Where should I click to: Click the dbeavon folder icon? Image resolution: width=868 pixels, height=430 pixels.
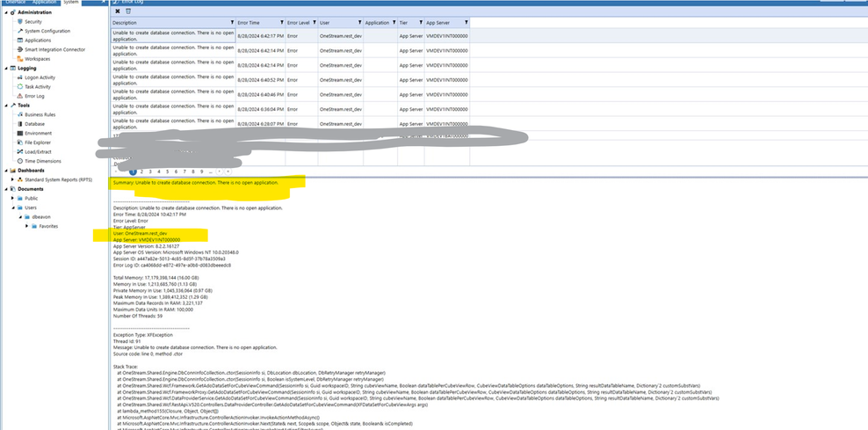pyautogui.click(x=28, y=216)
